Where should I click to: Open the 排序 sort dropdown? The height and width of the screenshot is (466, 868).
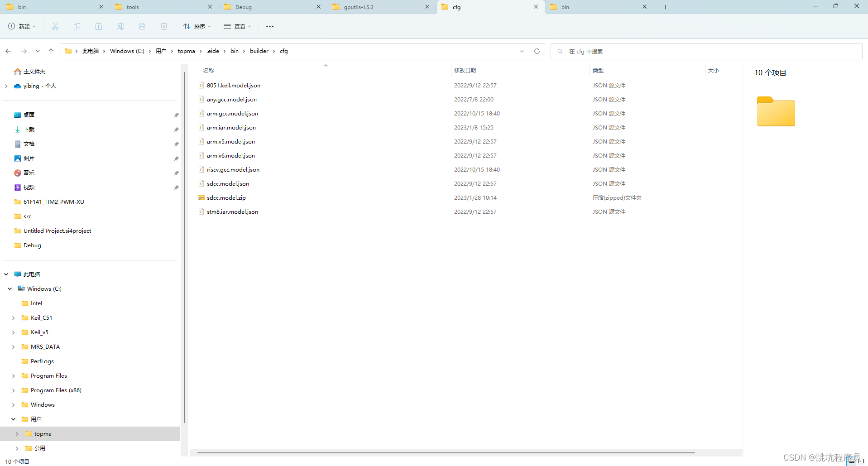click(197, 26)
